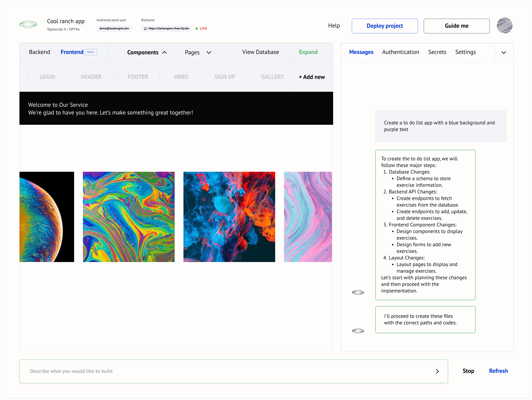The height and width of the screenshot is (400, 532).
Task: Click the green app logo icon
Action: (28, 24)
